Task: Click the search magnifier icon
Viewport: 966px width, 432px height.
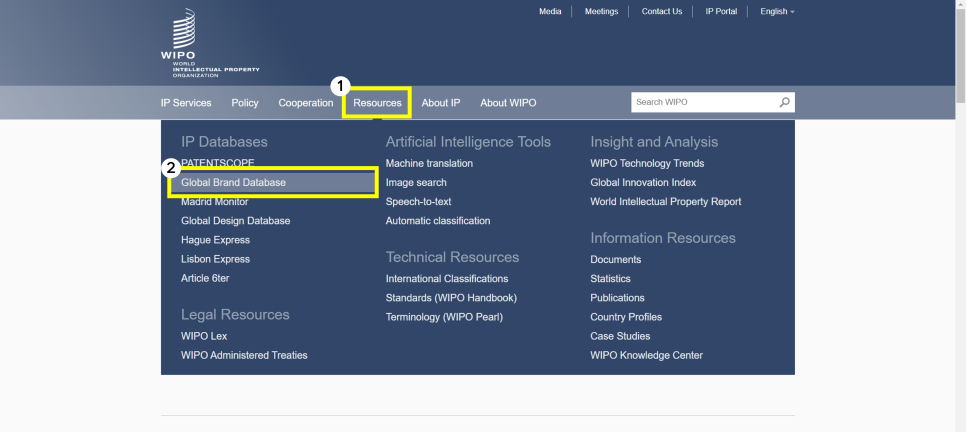Action: click(784, 102)
